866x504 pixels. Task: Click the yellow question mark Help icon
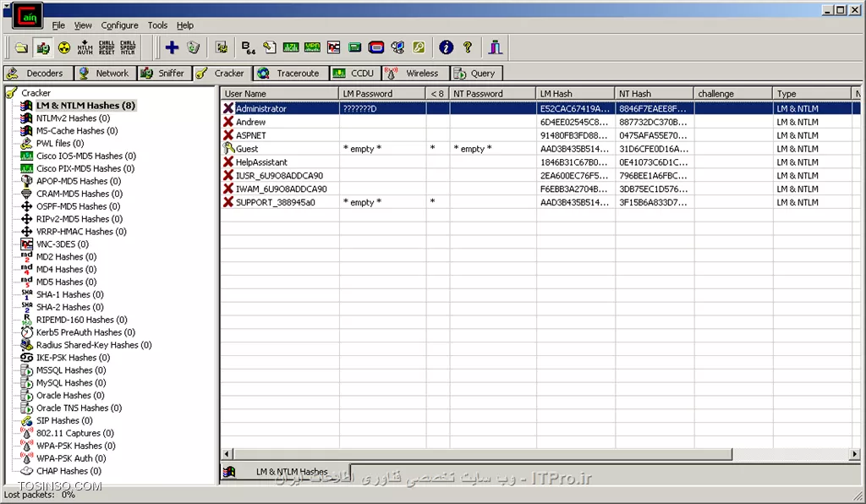[468, 47]
